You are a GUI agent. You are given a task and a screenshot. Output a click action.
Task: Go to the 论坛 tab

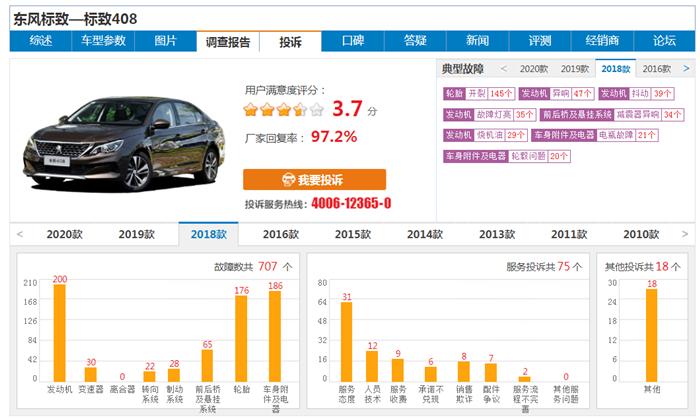click(664, 41)
